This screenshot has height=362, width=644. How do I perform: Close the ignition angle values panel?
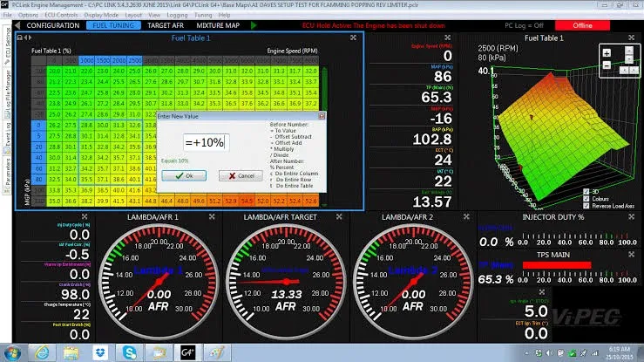[x=542, y=292]
